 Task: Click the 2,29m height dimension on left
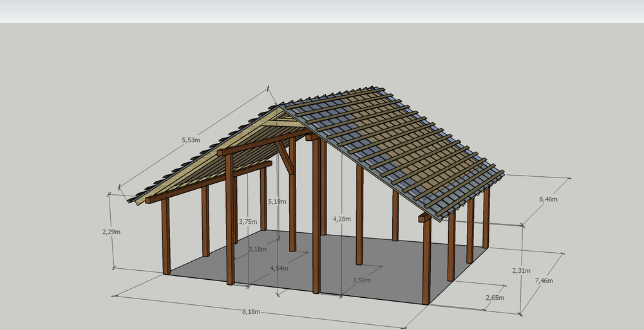click(111, 232)
